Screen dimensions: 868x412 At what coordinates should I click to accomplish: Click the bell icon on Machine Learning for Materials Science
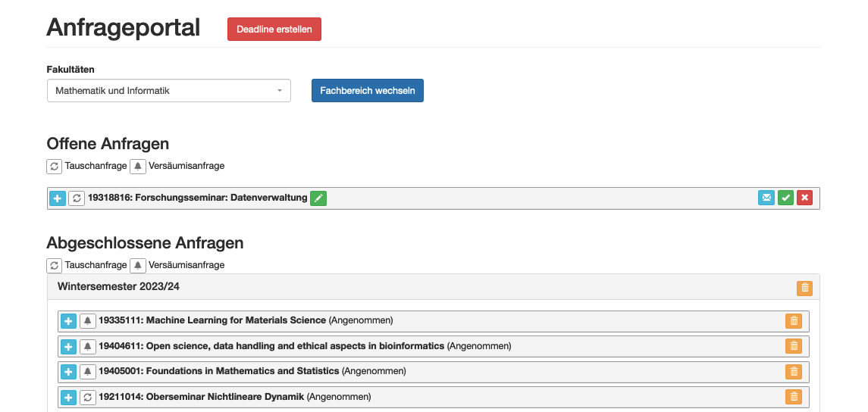[x=87, y=321]
